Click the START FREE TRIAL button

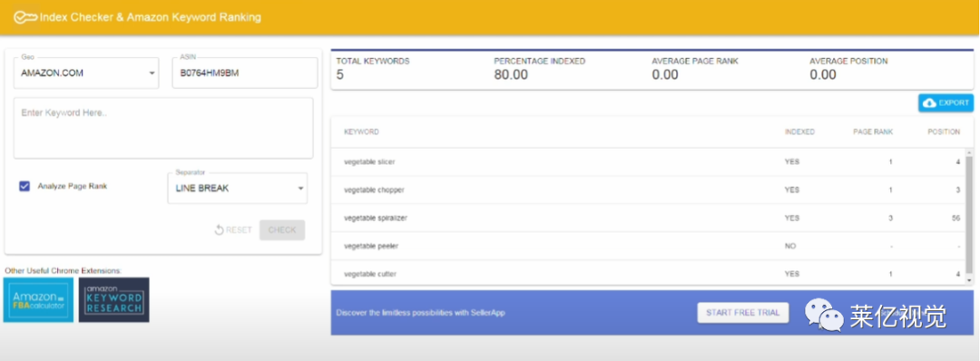coord(742,312)
